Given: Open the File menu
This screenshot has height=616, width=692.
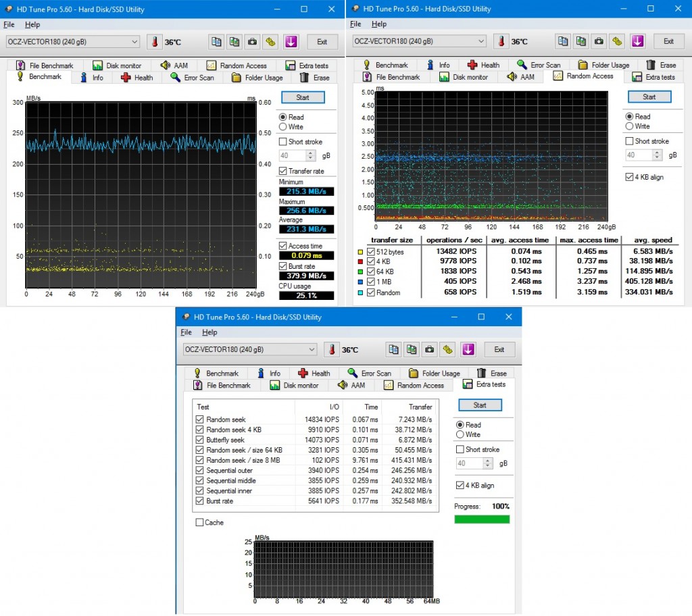Looking at the screenshot, I should (x=9, y=24).
